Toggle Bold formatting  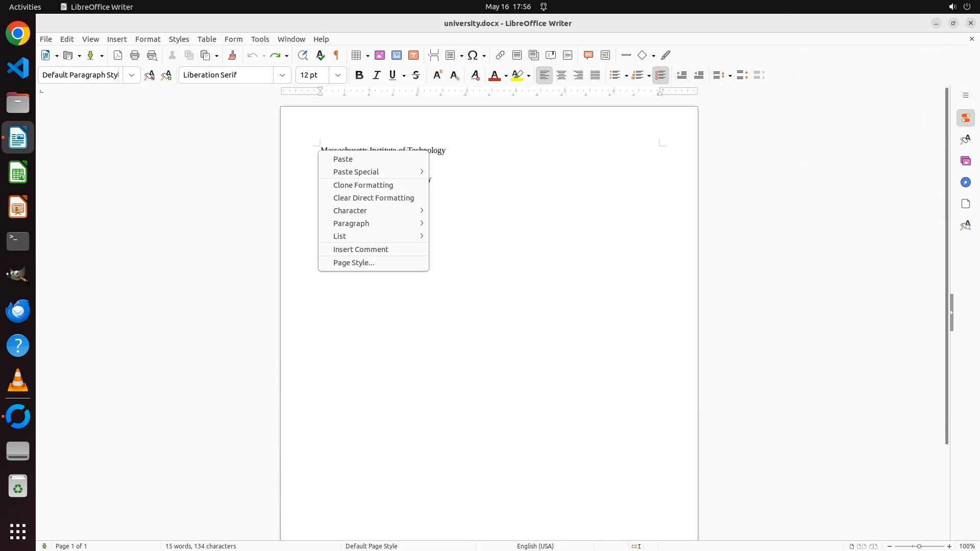[x=359, y=76]
